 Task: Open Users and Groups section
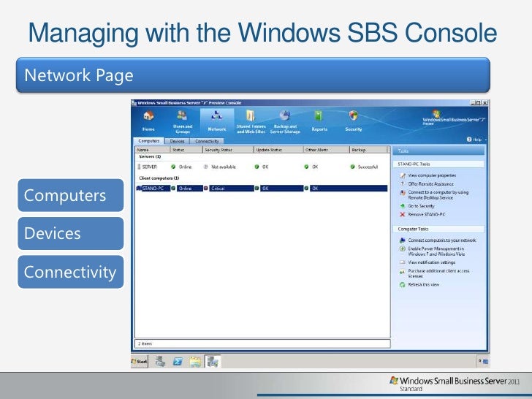pyautogui.click(x=183, y=121)
